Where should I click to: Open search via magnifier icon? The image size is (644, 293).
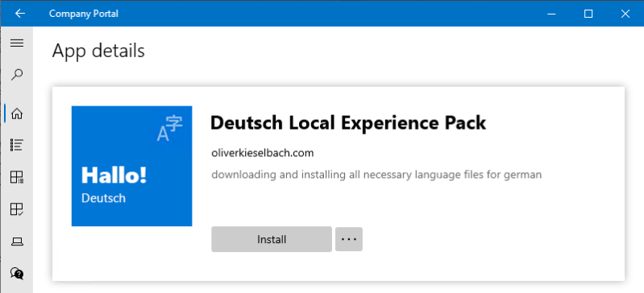coord(16,75)
